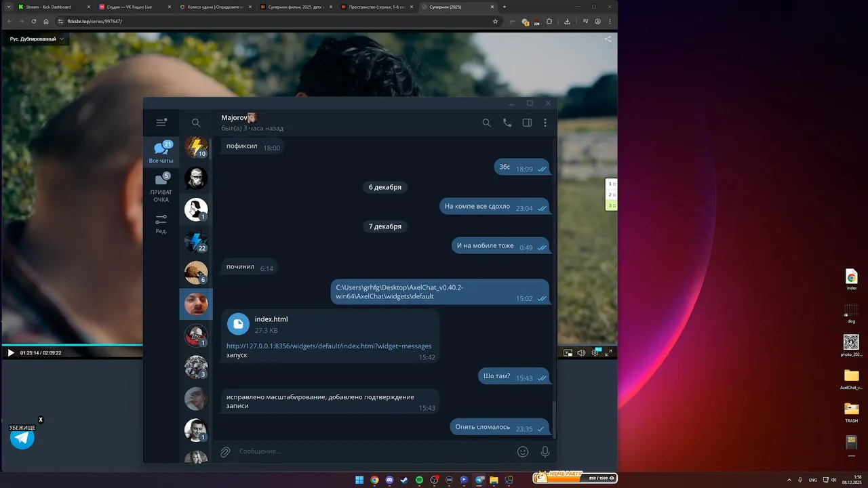
Task: Click the paperclip attach-file icon
Action: point(225,451)
